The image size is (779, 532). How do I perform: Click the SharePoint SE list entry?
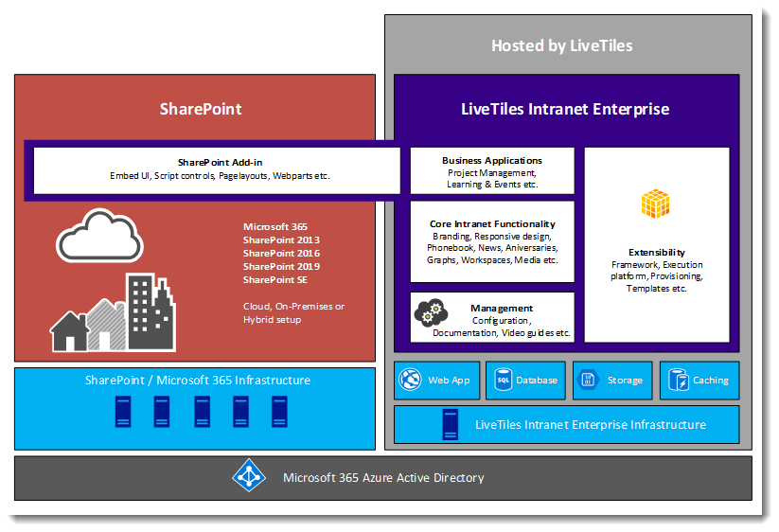coord(275,280)
